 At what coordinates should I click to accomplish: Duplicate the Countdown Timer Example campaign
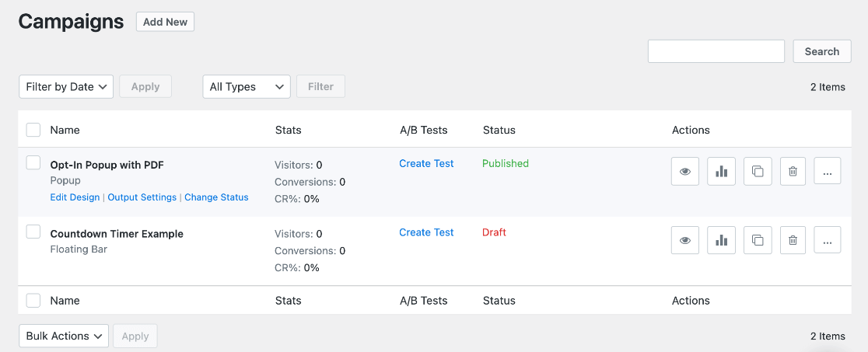758,240
